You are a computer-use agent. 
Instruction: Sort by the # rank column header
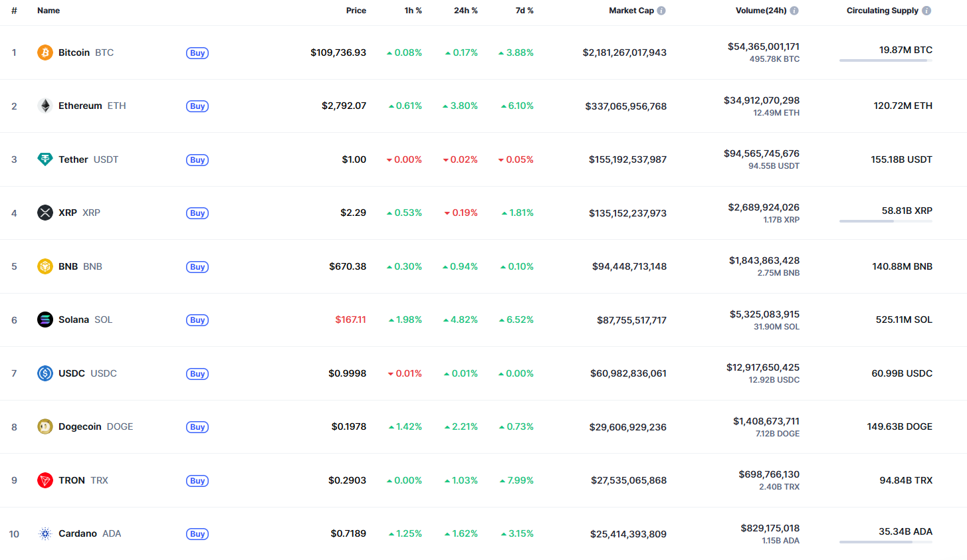point(14,11)
